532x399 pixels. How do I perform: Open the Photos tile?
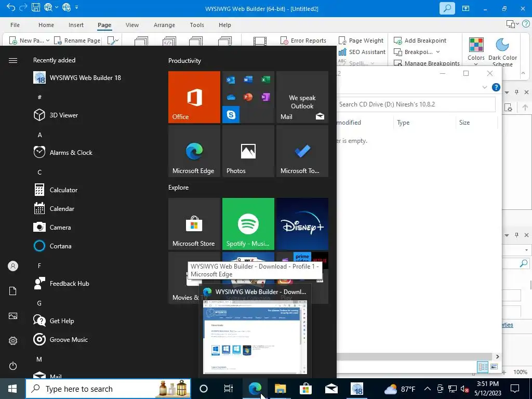[248, 151]
